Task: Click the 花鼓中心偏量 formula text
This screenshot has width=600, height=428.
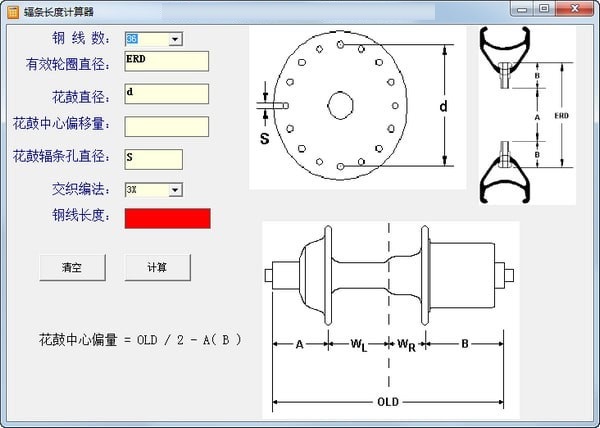Action: (x=140, y=340)
